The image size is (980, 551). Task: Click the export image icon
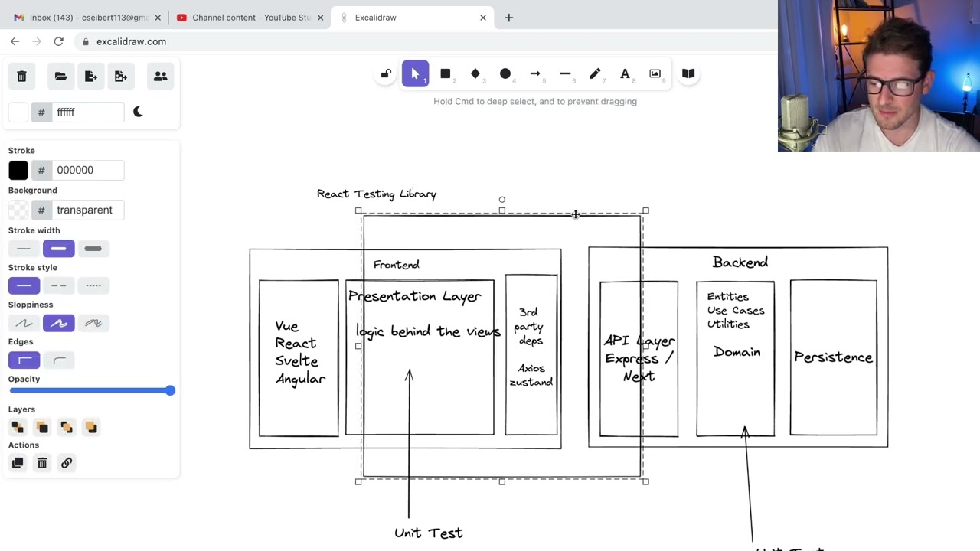(121, 76)
